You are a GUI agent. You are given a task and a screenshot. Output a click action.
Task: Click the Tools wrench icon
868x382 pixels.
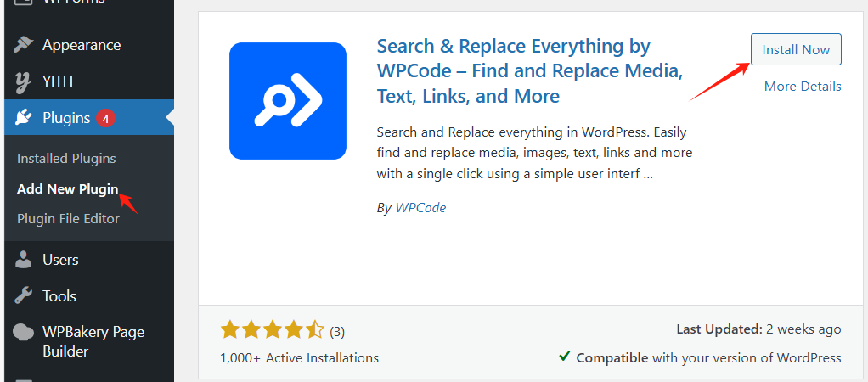(23, 296)
